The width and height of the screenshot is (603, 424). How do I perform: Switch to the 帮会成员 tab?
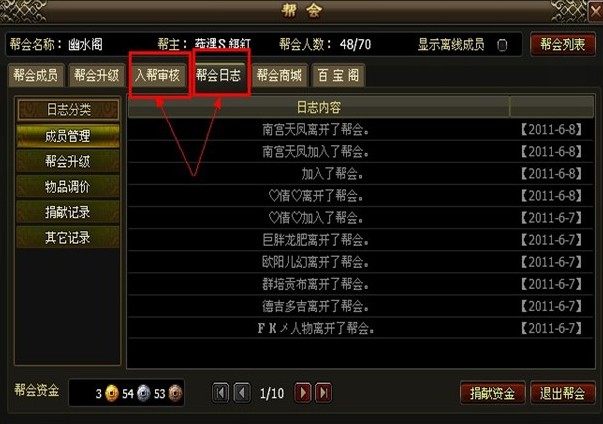[36, 75]
